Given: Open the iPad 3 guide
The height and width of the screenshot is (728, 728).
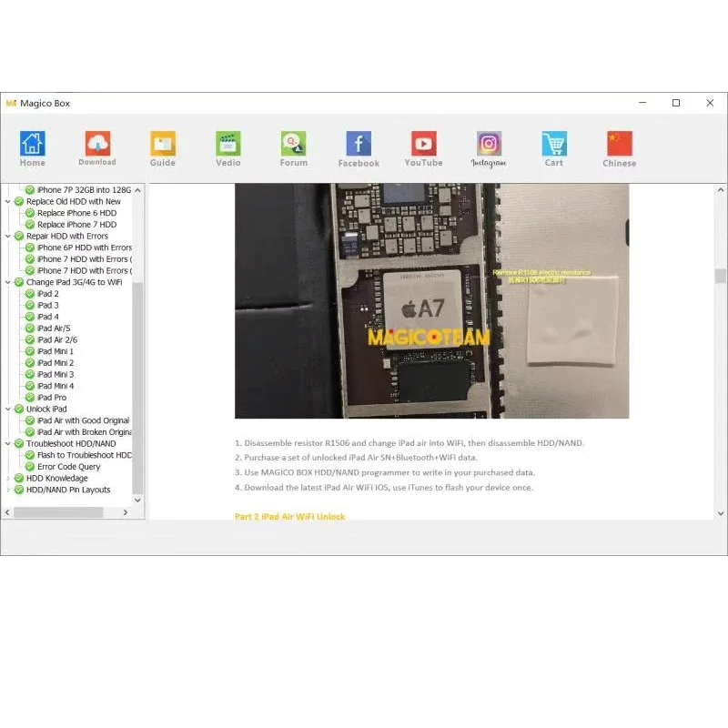Looking at the screenshot, I should (x=48, y=306).
